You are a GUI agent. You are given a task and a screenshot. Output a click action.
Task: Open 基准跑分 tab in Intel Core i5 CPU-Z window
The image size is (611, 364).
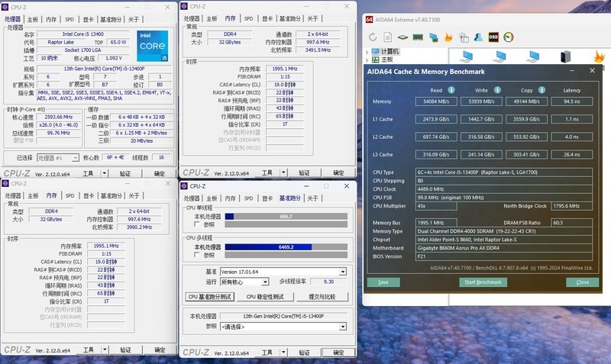111,20
